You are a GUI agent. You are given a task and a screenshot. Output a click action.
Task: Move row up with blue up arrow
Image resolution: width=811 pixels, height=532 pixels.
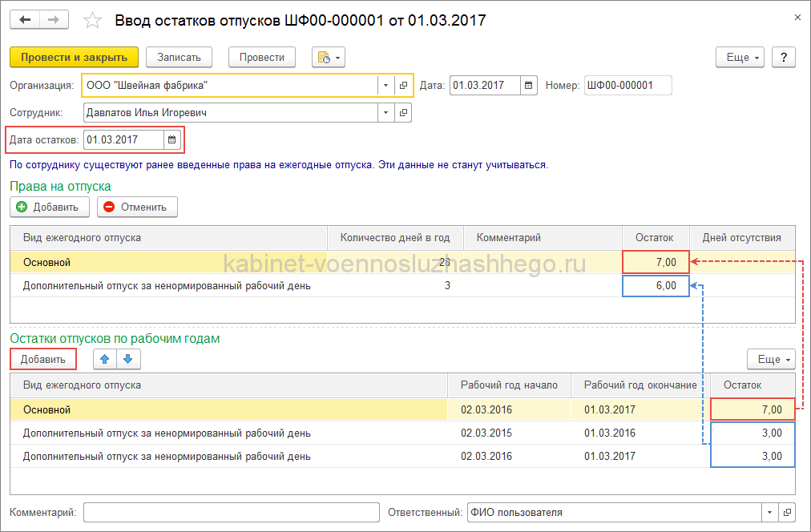105,360
